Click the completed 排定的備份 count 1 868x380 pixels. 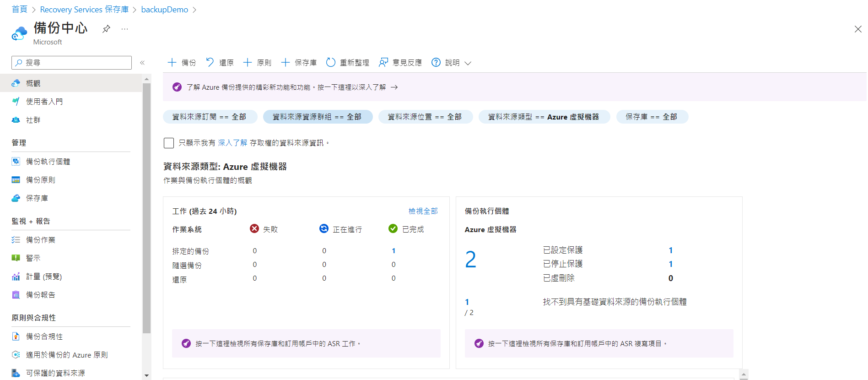click(394, 251)
